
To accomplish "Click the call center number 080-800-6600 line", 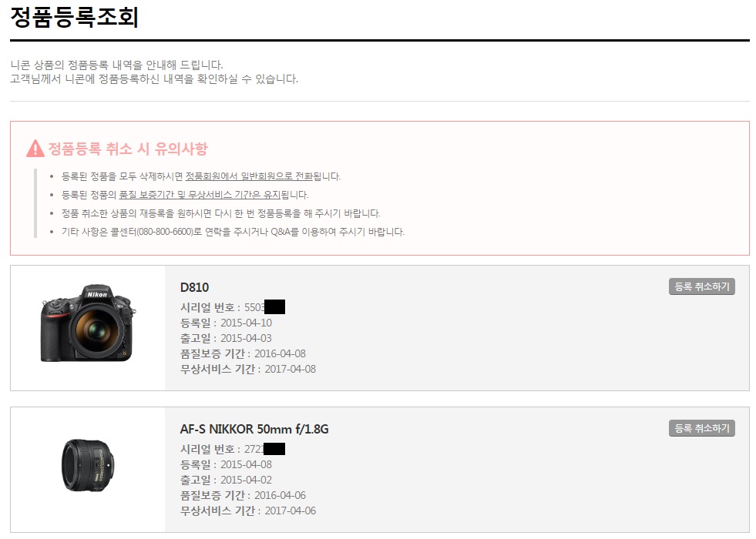I will tap(233, 232).
